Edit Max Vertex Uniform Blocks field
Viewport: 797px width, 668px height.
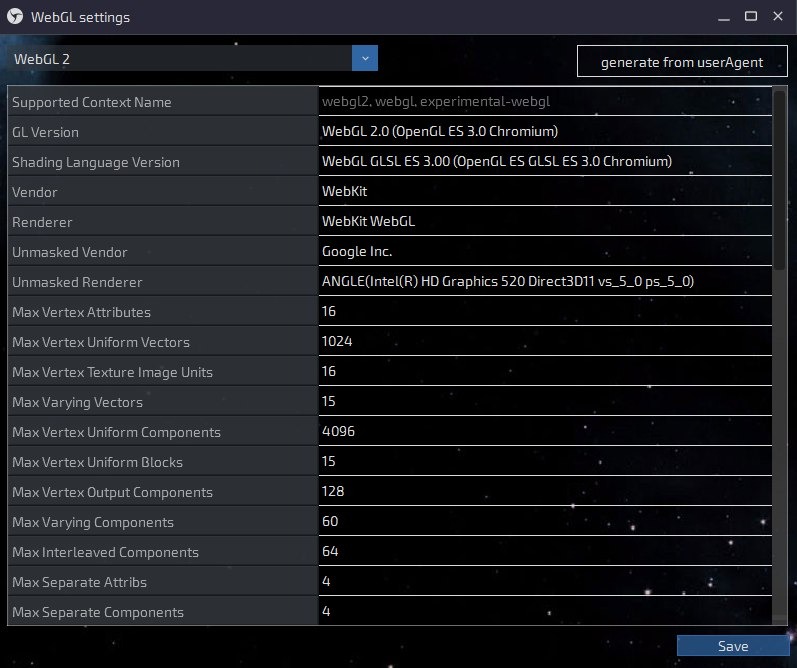(545, 461)
